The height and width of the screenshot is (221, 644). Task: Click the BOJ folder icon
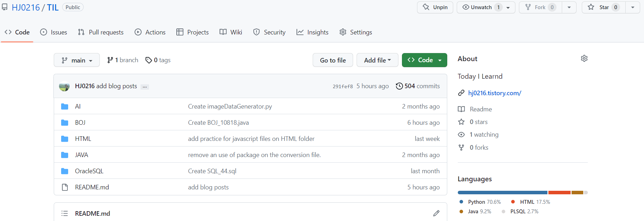(x=65, y=123)
